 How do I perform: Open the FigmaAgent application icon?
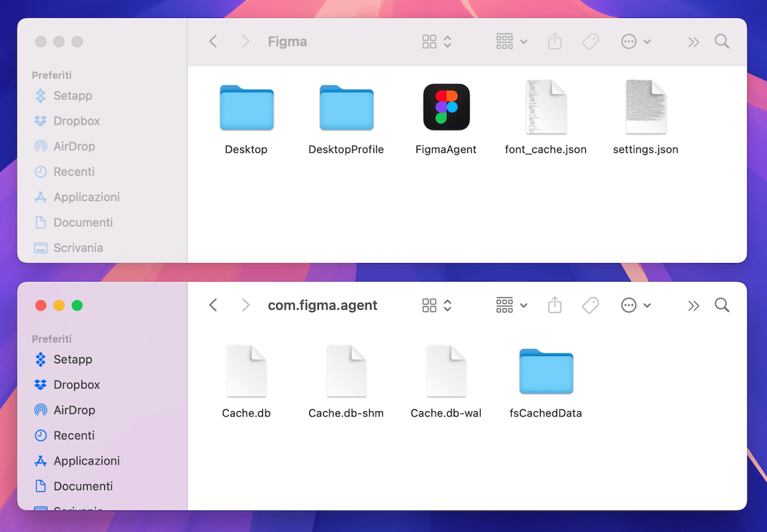(446, 107)
